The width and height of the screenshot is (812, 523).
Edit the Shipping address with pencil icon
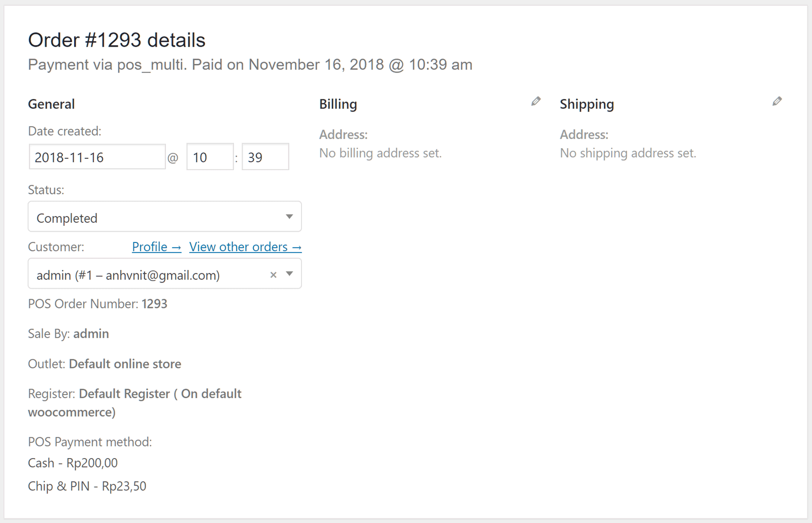pyautogui.click(x=777, y=101)
